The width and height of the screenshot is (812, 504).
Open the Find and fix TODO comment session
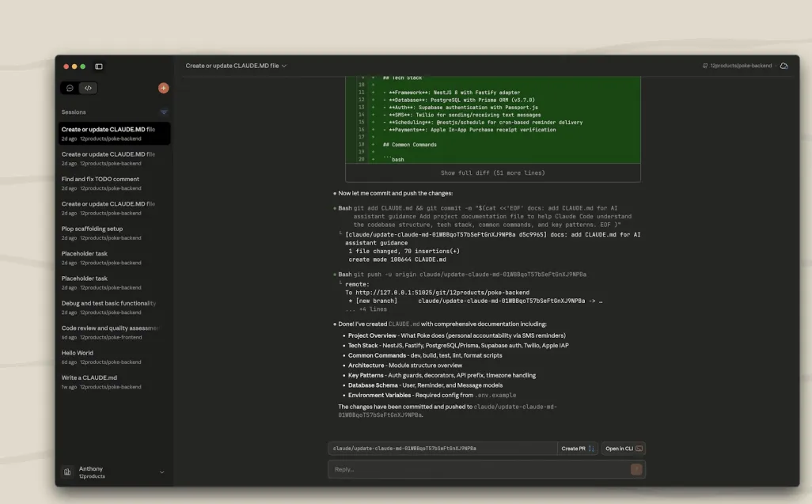pyautogui.click(x=114, y=184)
